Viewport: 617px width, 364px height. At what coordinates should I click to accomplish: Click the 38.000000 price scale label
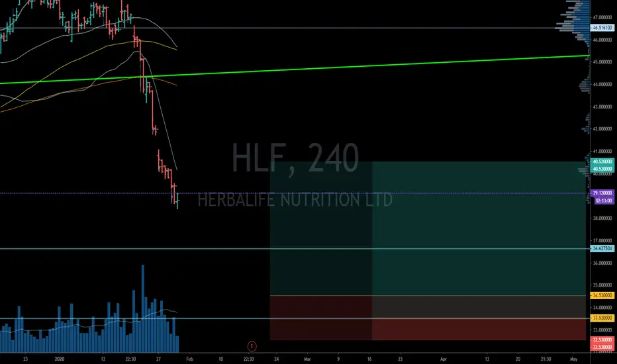(602, 218)
